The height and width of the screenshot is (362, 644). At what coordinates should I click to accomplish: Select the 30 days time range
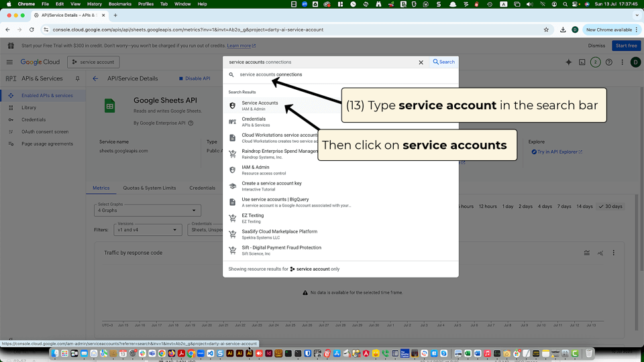pyautogui.click(x=610, y=206)
